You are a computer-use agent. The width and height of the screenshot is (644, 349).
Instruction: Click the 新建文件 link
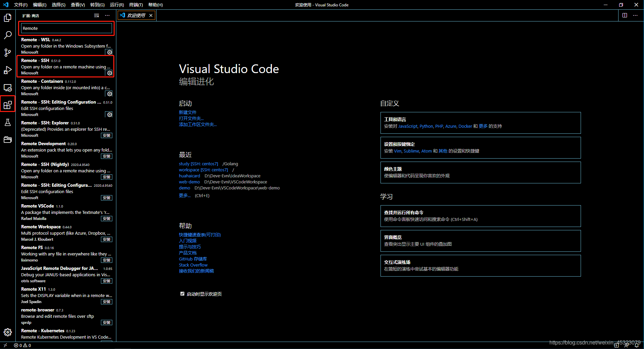point(188,112)
